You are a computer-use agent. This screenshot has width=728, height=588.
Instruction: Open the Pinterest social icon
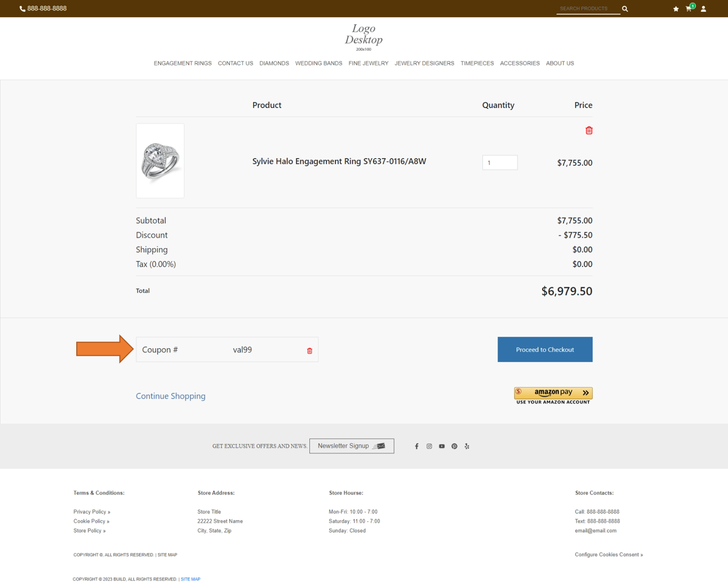tap(454, 446)
